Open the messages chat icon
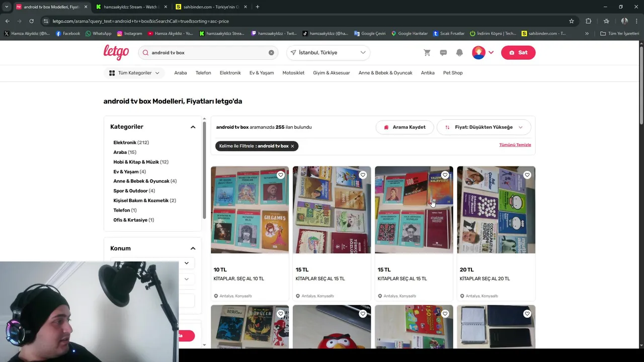 click(x=443, y=53)
